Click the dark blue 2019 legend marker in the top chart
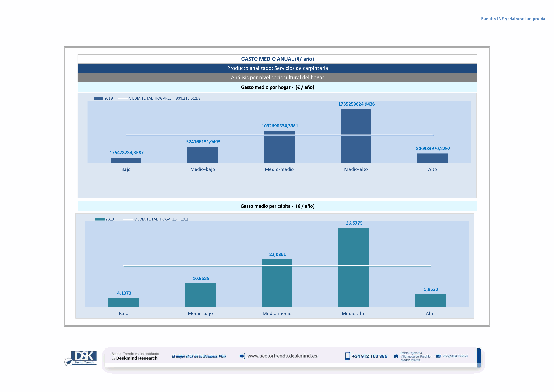The height and width of the screenshot is (392, 554). point(98,98)
